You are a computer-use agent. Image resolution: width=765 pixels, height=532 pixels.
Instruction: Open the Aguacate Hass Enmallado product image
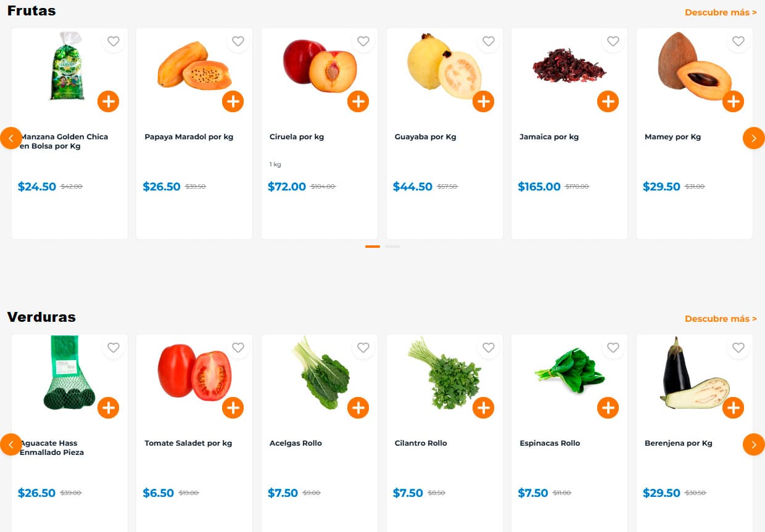pyautogui.click(x=65, y=374)
